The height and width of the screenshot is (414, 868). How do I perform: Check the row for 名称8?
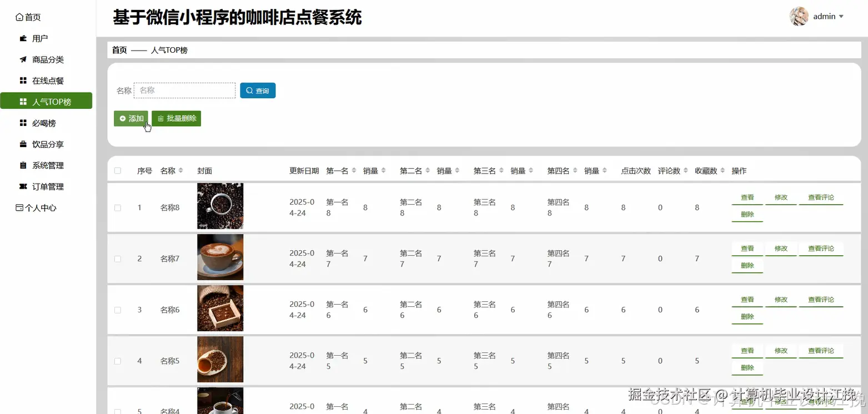[x=117, y=208]
